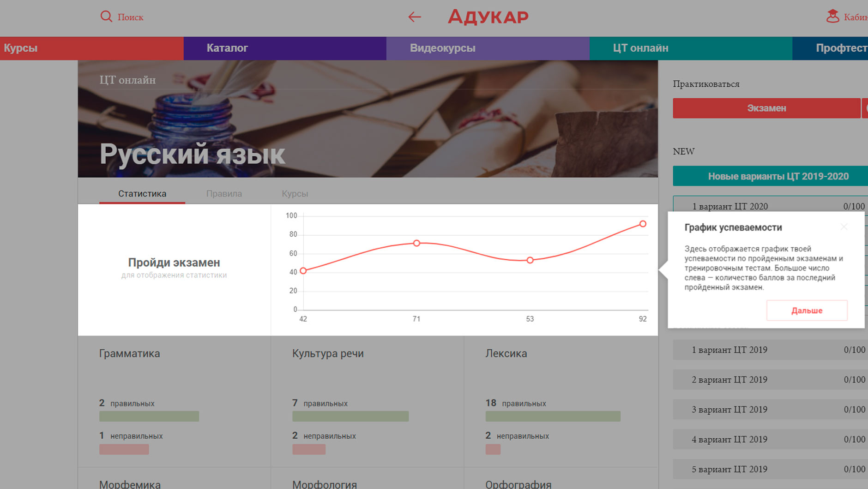
Task: Click the chart data point at 92
Action: pyautogui.click(x=643, y=224)
